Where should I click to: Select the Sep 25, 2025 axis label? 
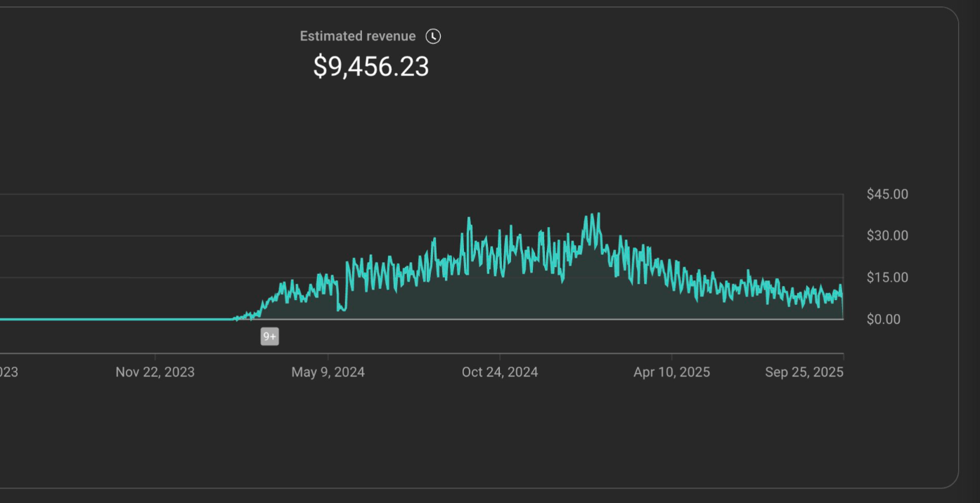click(804, 372)
